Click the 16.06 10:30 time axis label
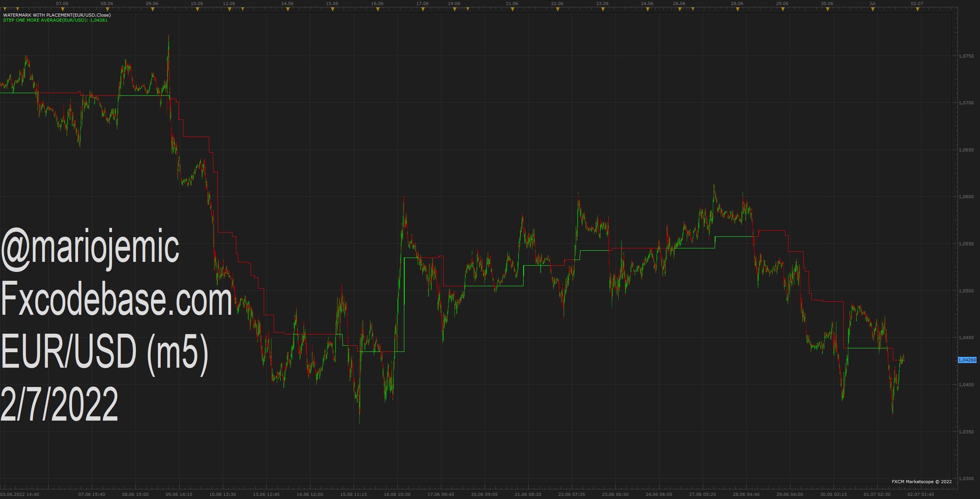Viewport: 980px width, 499px height. (x=397, y=494)
